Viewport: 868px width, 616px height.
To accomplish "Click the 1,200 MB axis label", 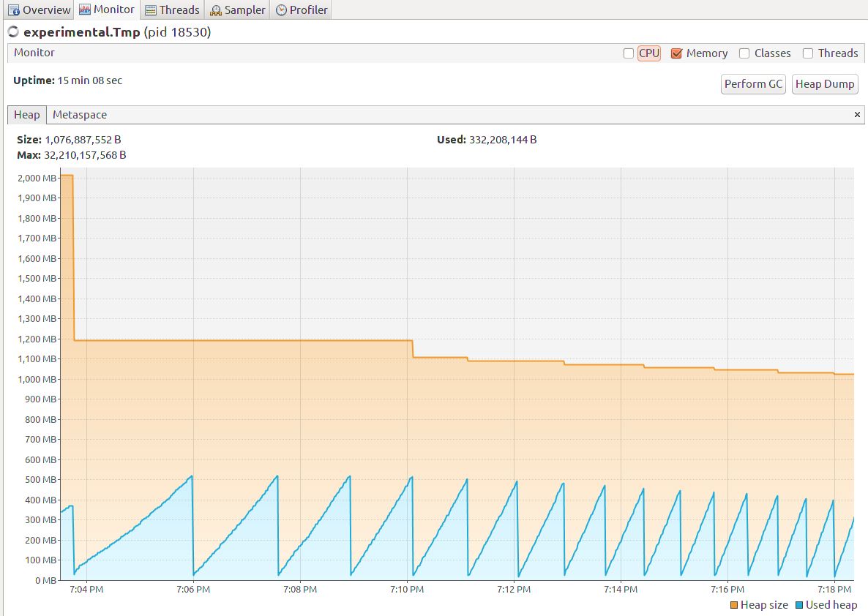I will click(37, 339).
